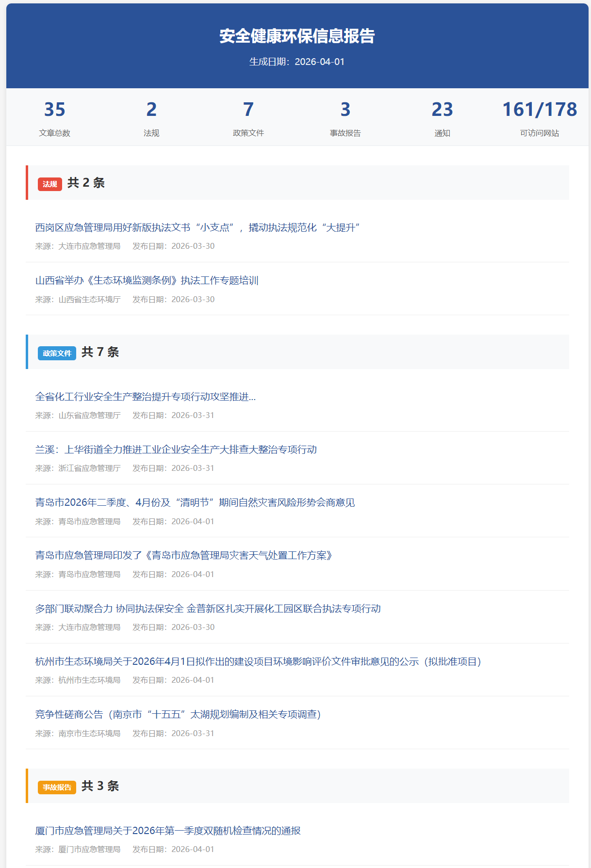Open 青岛市应急管理局灾害天气处置工作方案 article
Viewport: 591px width, 868px height.
183,555
